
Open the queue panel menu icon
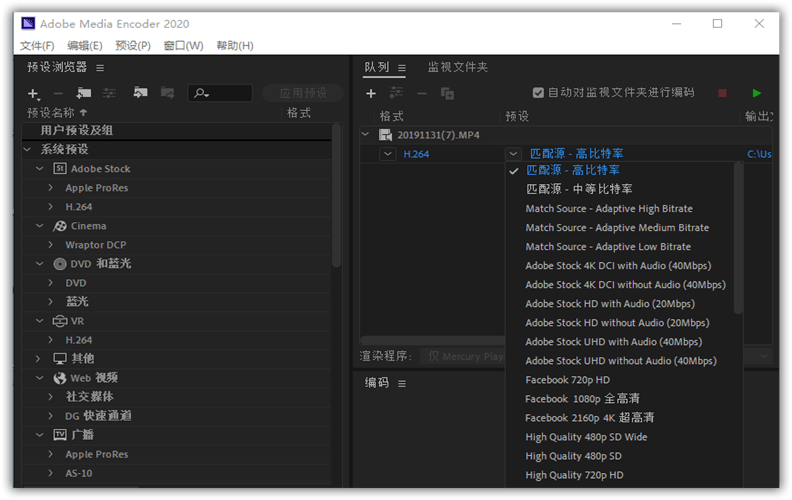(402, 68)
